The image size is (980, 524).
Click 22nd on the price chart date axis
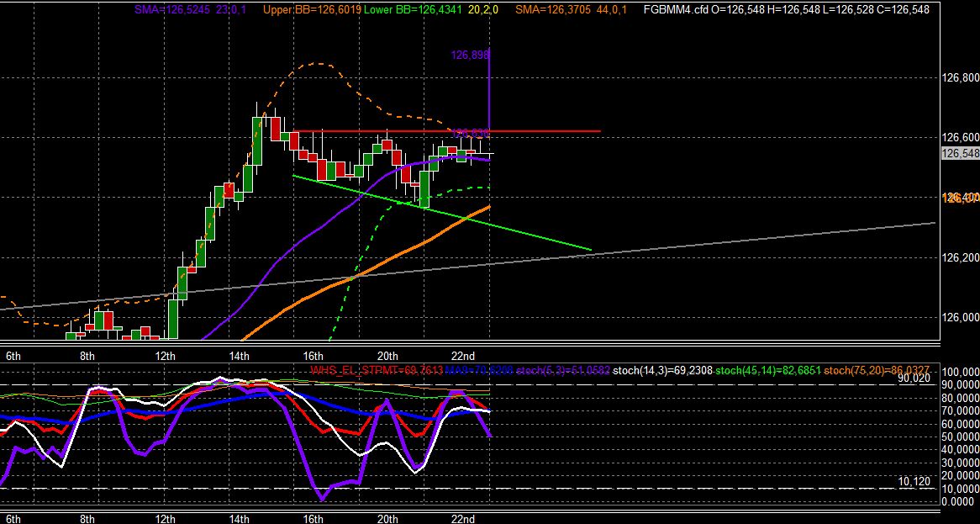click(463, 357)
